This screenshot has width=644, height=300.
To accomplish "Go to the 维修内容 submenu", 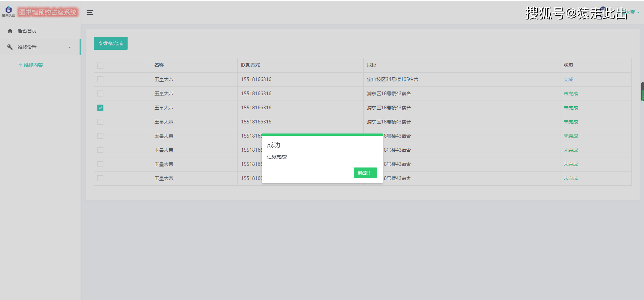I will pos(33,65).
